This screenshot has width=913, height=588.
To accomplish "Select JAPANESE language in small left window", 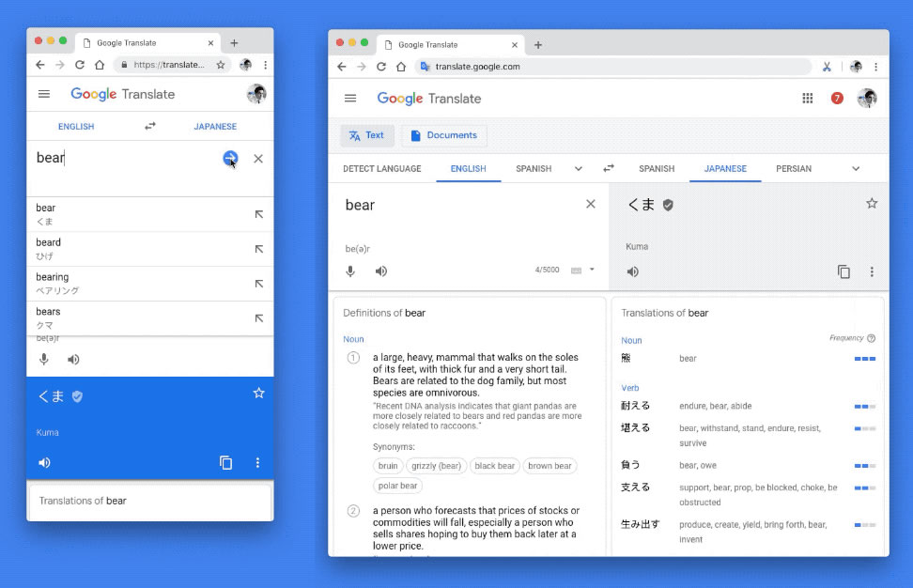I will 215,126.
